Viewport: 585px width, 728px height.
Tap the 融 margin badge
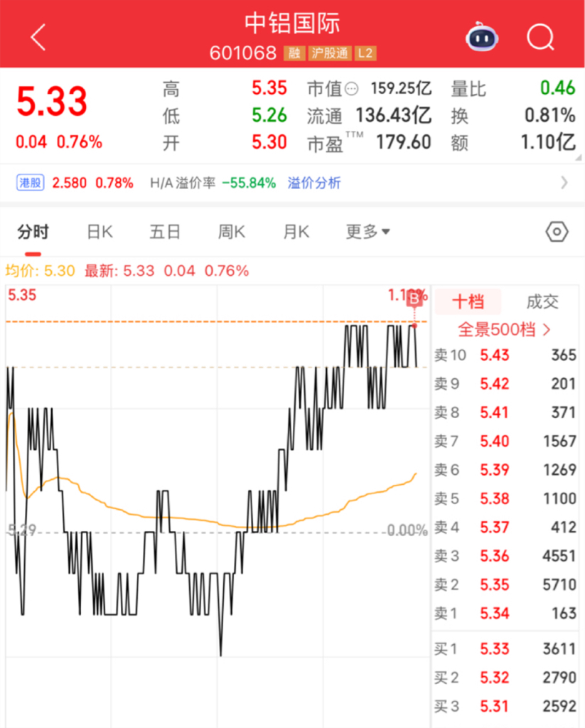coord(294,53)
